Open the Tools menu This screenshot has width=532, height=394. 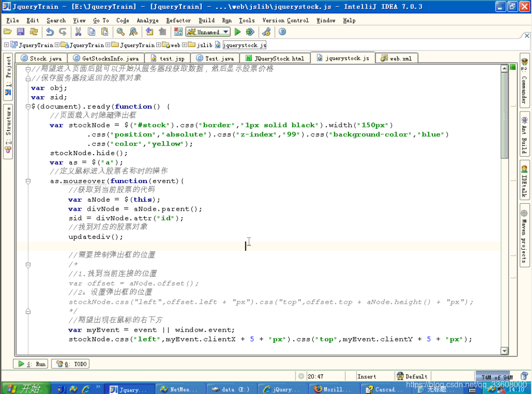tap(246, 20)
